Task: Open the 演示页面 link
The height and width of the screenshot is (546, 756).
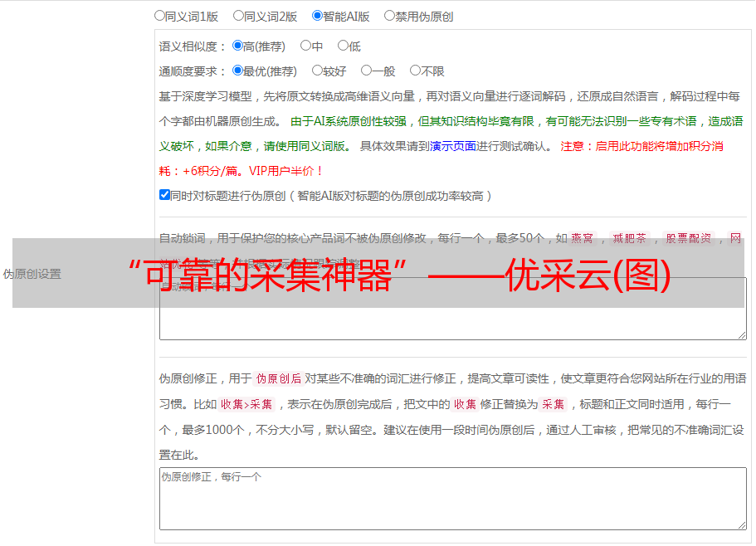Action: [x=453, y=146]
